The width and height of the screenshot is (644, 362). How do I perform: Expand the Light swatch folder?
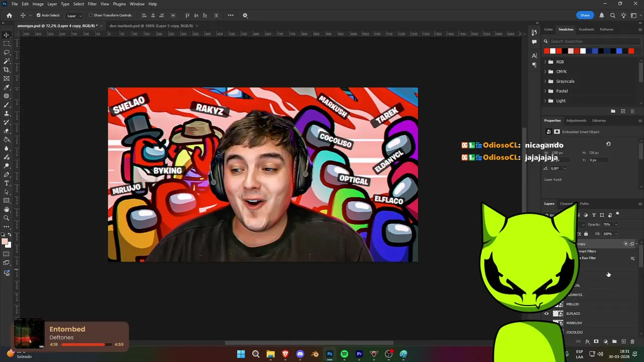[545, 101]
